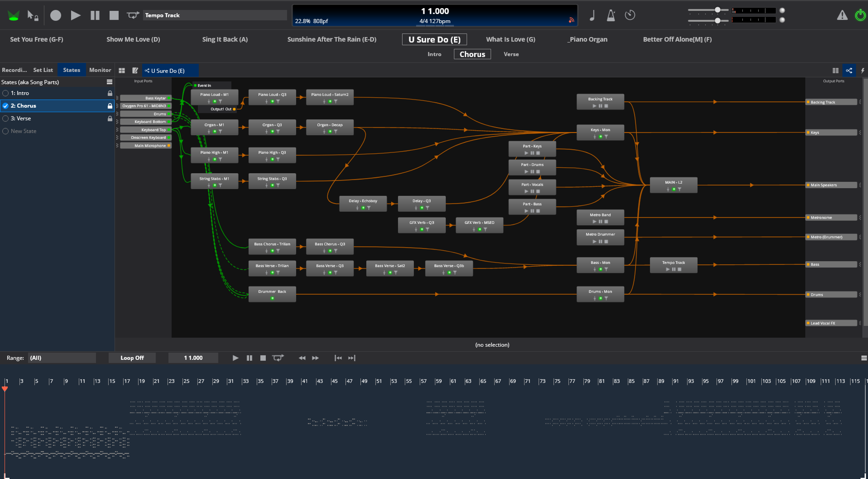Select the 1: Intro state radio button
868x479 pixels.
coord(5,93)
